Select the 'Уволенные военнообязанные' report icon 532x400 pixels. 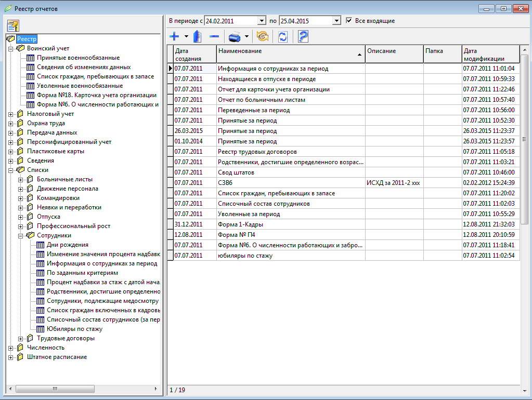click(x=30, y=86)
